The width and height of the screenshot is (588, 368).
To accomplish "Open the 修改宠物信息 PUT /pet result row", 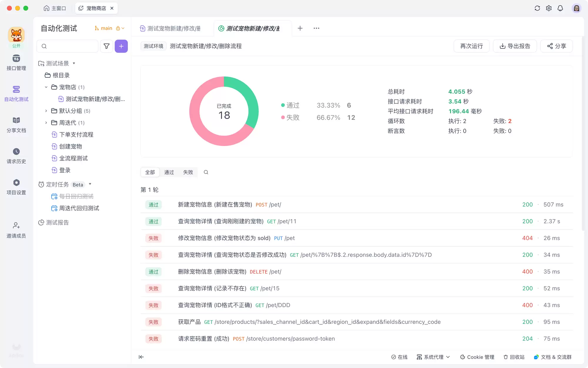I will click(x=357, y=238).
